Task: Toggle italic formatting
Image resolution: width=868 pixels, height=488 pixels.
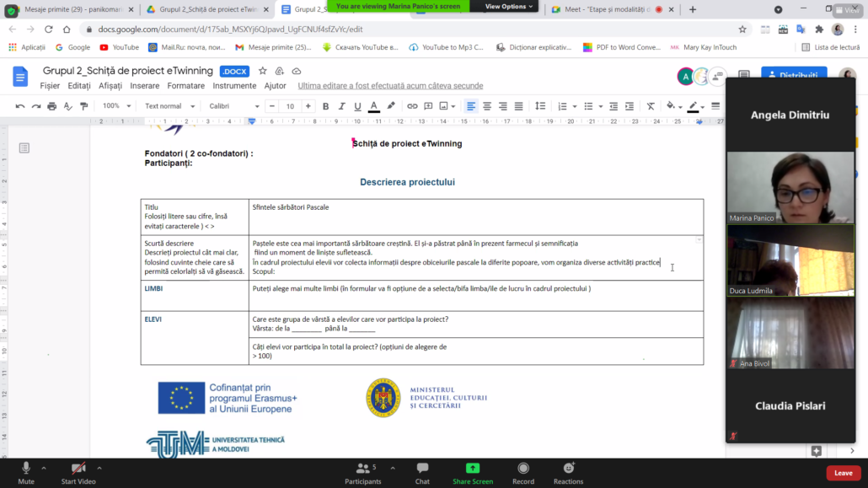Action: point(342,106)
